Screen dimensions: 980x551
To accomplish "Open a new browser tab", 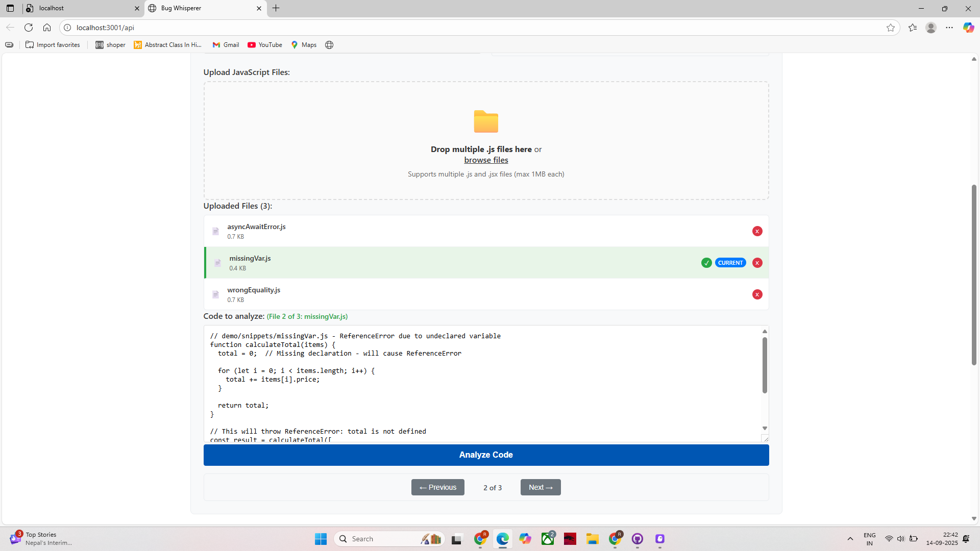I will (x=276, y=8).
